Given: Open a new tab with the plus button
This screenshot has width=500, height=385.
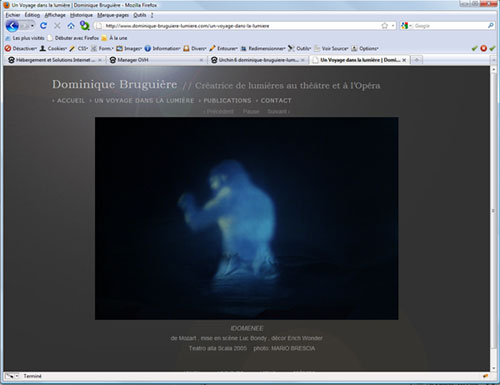Looking at the screenshot, I should click(x=416, y=60).
